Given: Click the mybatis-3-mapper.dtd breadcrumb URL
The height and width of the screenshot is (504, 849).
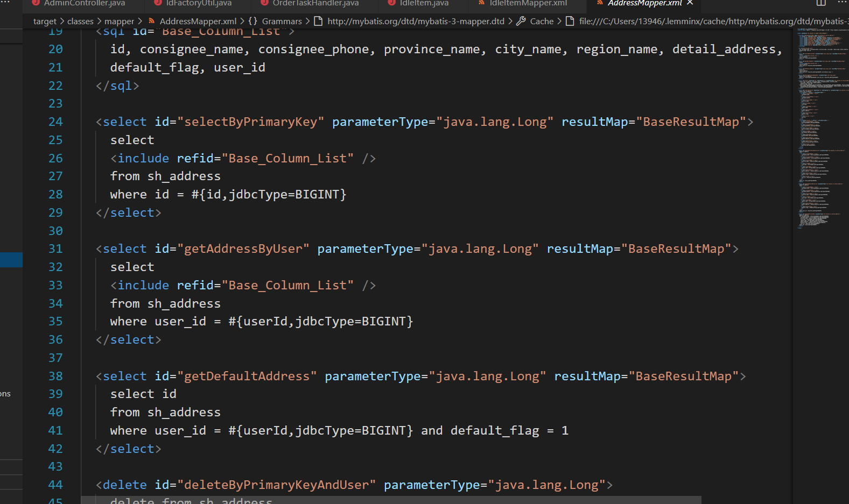Looking at the screenshot, I should point(416,22).
